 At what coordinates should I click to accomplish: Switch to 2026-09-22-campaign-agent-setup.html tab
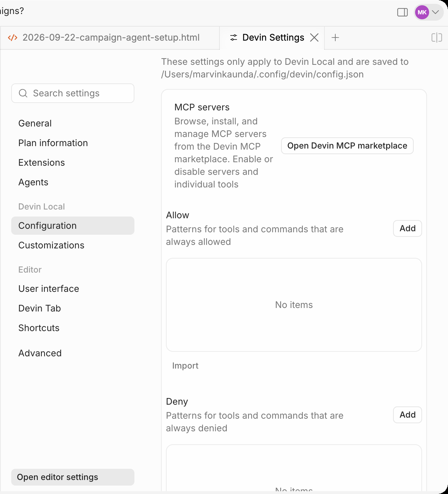(110, 37)
